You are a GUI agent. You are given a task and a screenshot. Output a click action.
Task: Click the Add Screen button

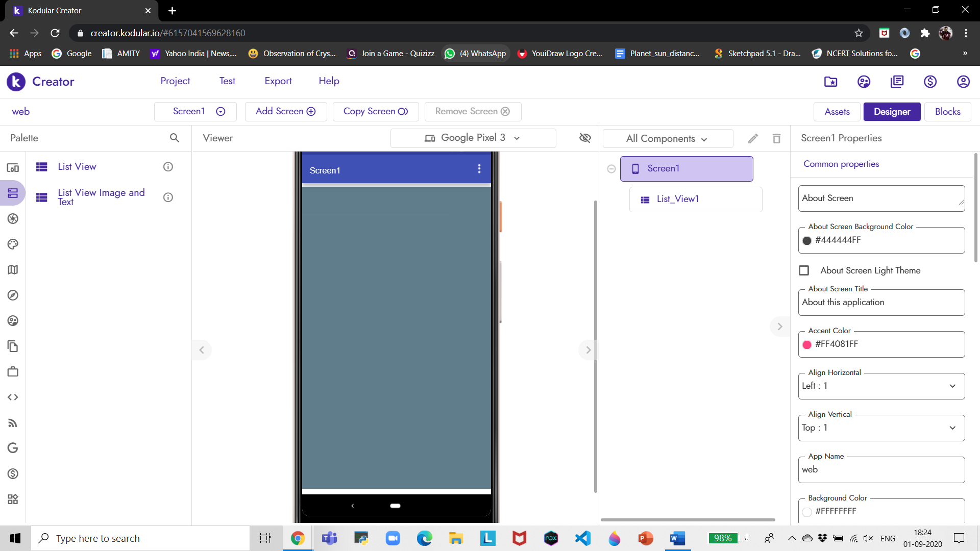tap(285, 111)
